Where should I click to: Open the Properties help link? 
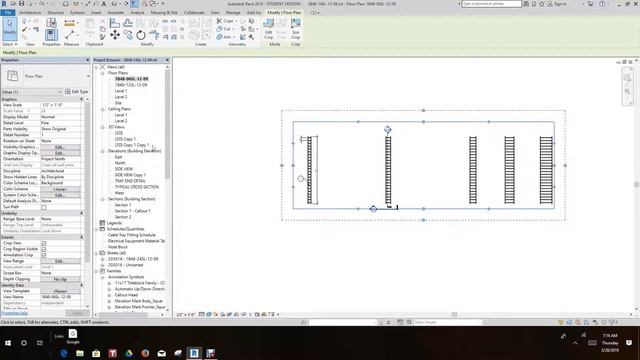tap(14, 313)
